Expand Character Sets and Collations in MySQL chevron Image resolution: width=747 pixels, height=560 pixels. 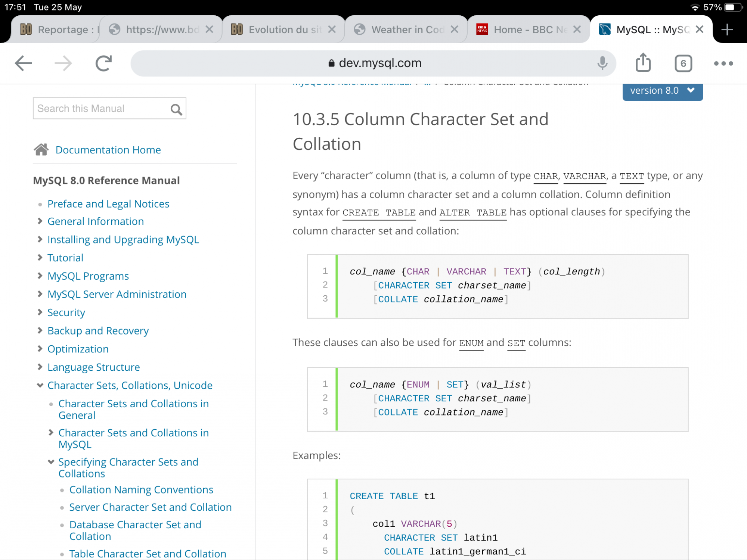pyautogui.click(x=51, y=433)
